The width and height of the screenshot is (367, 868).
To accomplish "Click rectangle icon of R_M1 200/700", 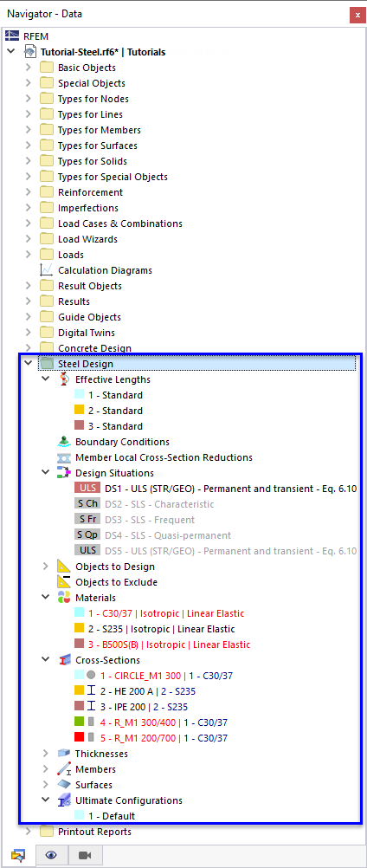I will (x=92, y=738).
